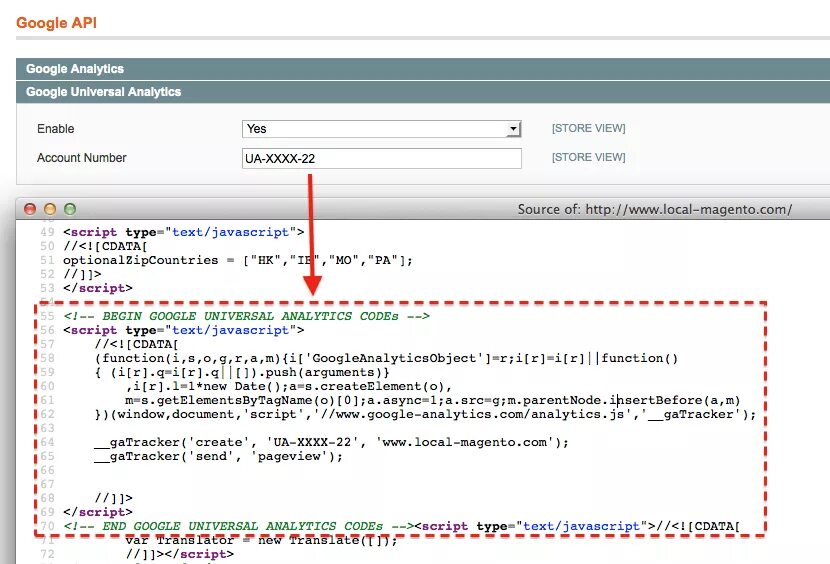Click the Enable field label
This screenshot has width=830, height=564.
pyautogui.click(x=56, y=129)
